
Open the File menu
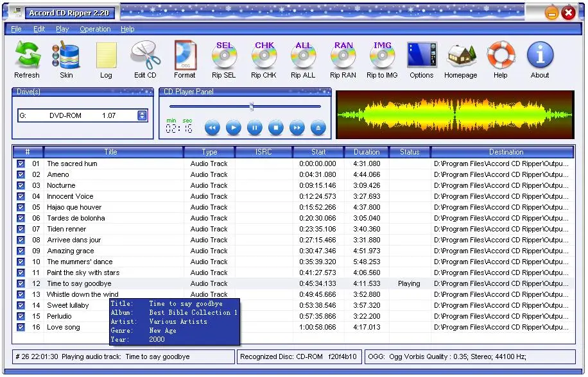click(x=16, y=29)
